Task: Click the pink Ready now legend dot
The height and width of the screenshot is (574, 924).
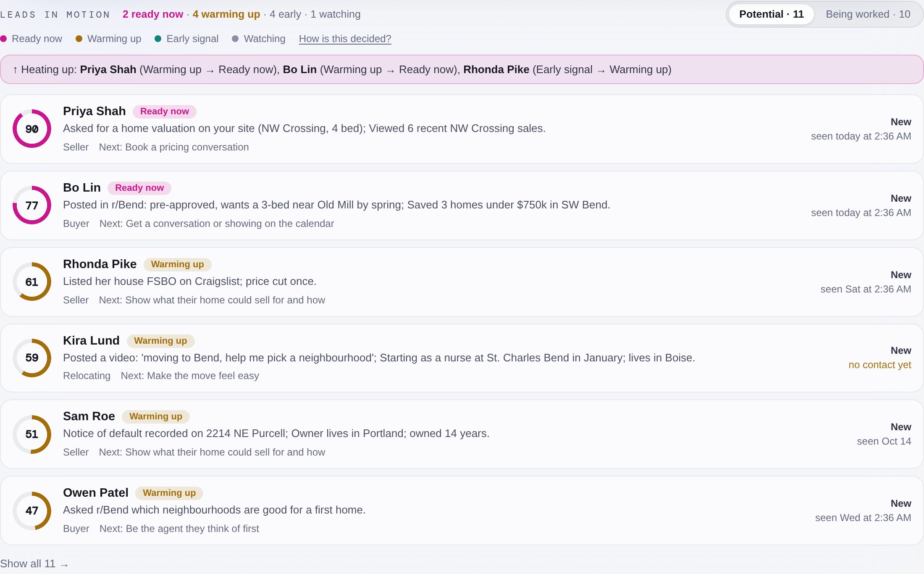Action: pyautogui.click(x=3, y=39)
